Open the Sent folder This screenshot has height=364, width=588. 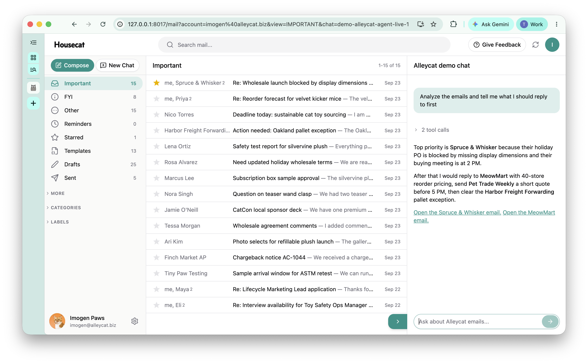(94, 178)
